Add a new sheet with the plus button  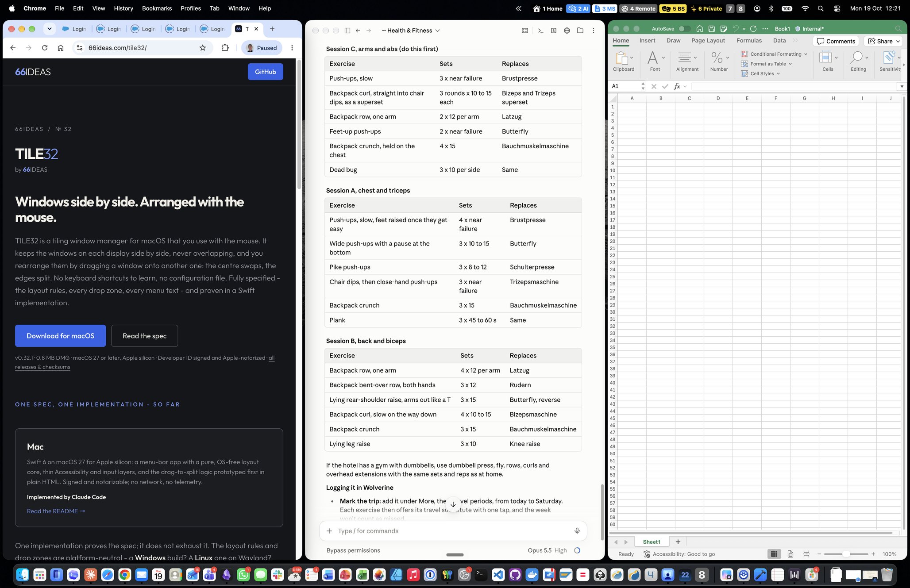pyautogui.click(x=678, y=542)
